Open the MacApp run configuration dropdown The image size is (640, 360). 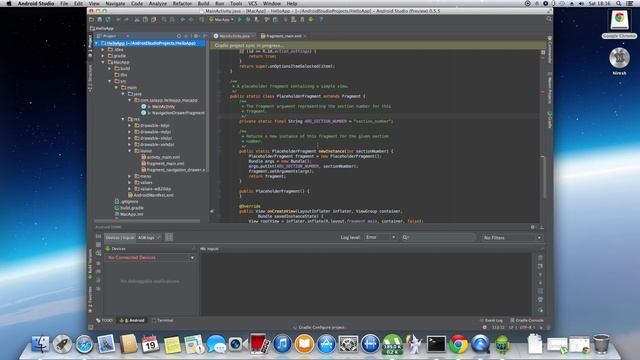[x=222, y=19]
